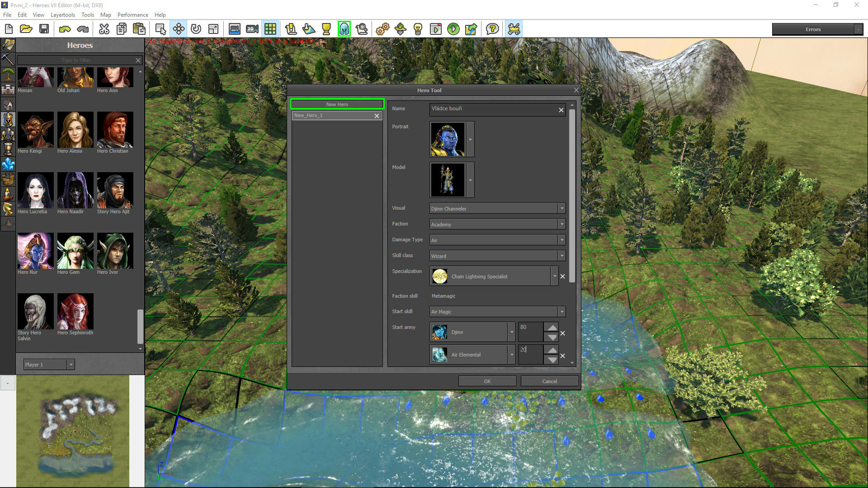Save map with floppy disk icon

click(44, 29)
